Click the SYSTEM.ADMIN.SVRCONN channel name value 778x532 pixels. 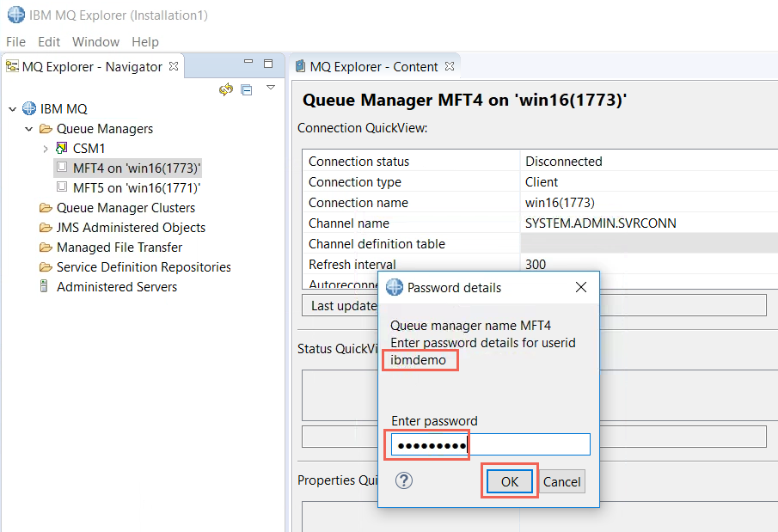point(600,223)
